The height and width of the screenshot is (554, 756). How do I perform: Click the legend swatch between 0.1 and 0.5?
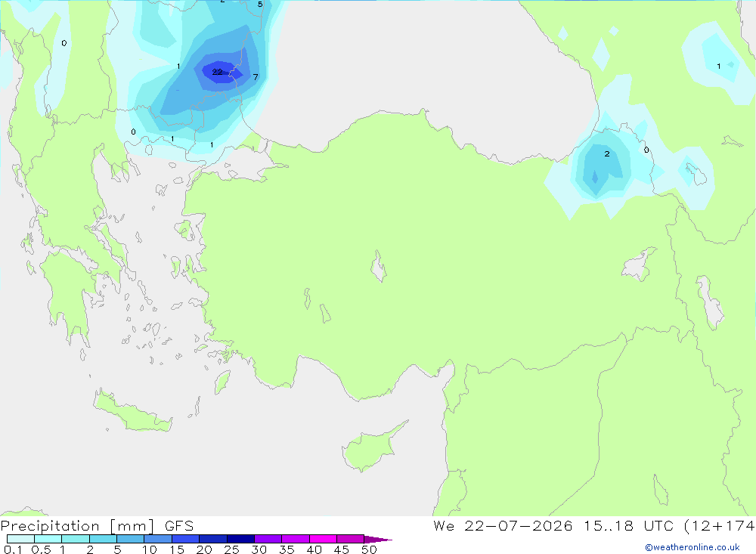[20, 539]
